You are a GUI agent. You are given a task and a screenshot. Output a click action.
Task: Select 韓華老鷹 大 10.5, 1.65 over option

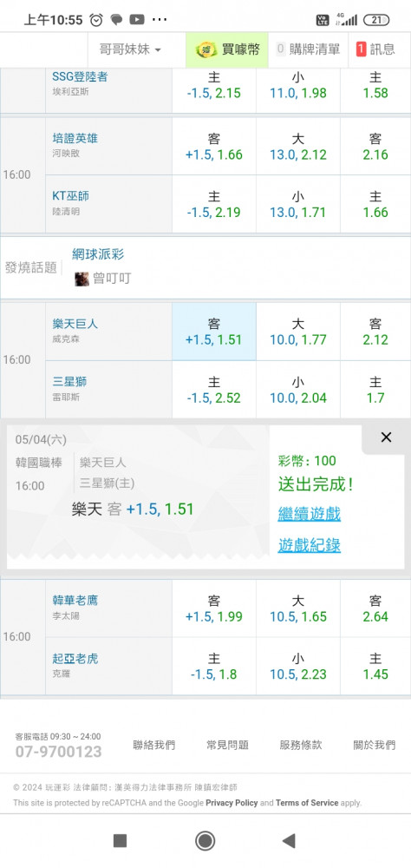click(298, 608)
